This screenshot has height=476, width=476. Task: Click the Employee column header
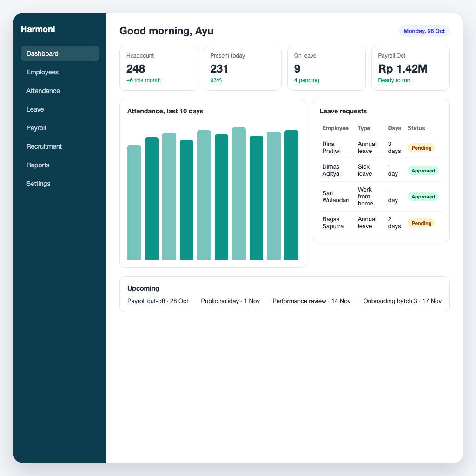tap(336, 128)
